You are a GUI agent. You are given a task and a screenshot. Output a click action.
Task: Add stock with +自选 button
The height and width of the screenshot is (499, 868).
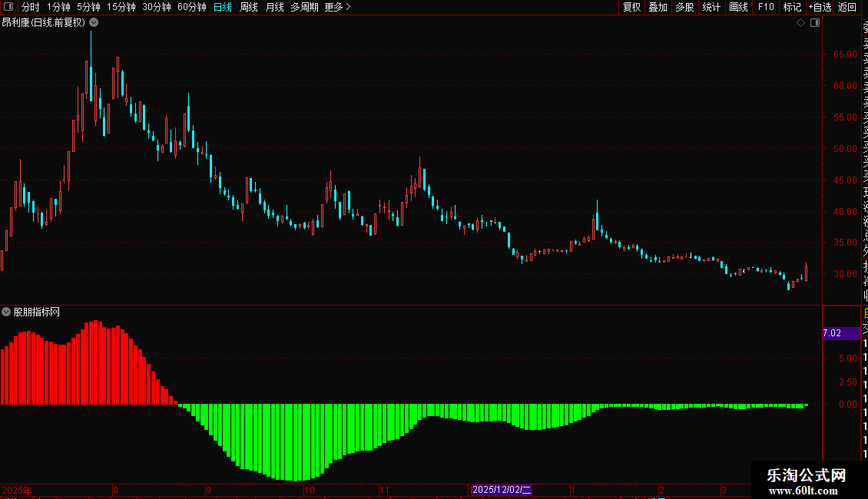[820, 7]
